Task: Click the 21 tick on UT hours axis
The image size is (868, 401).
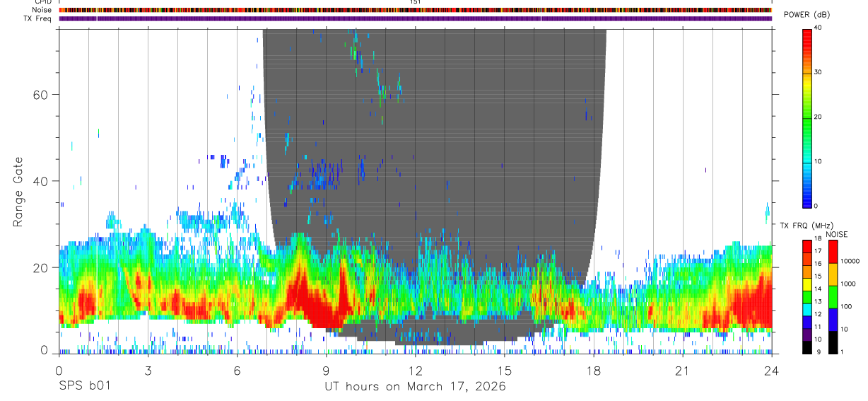Action: [x=682, y=371]
